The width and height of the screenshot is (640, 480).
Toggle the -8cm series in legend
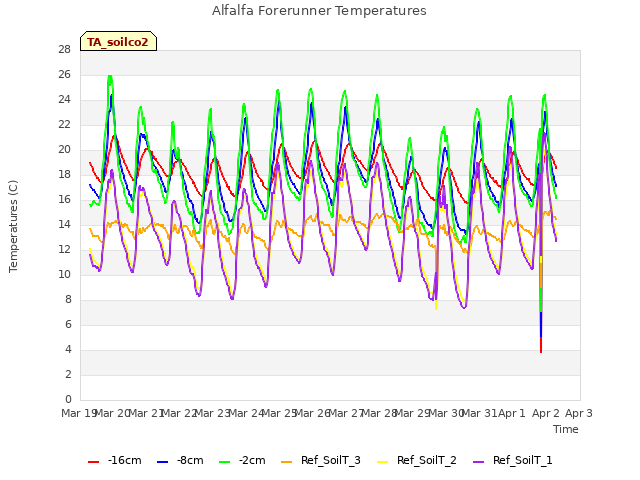pos(180,460)
